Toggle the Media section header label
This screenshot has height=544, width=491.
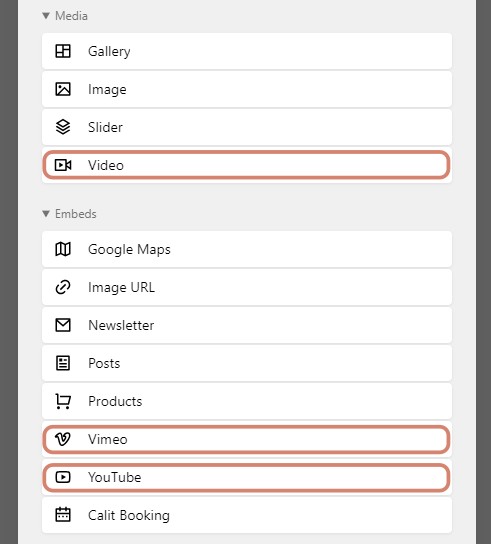[x=71, y=16]
